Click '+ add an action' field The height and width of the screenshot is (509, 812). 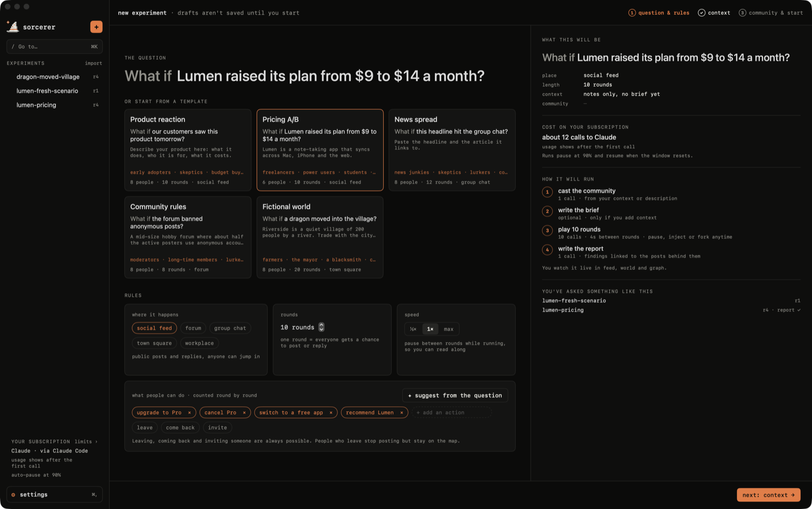[452, 413]
